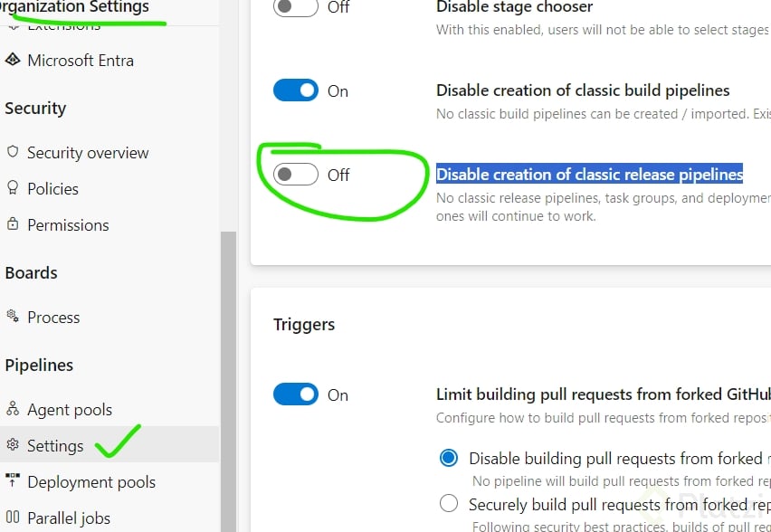Click the Parallel jobs icon
771x532 pixels.
pyautogui.click(x=13, y=518)
